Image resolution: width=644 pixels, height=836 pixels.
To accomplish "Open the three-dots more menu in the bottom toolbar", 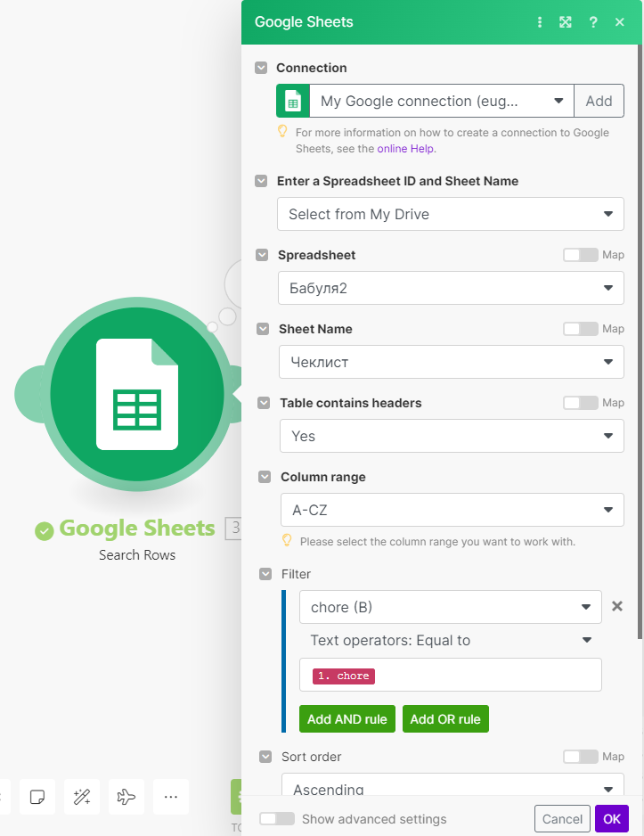I will click(x=171, y=797).
